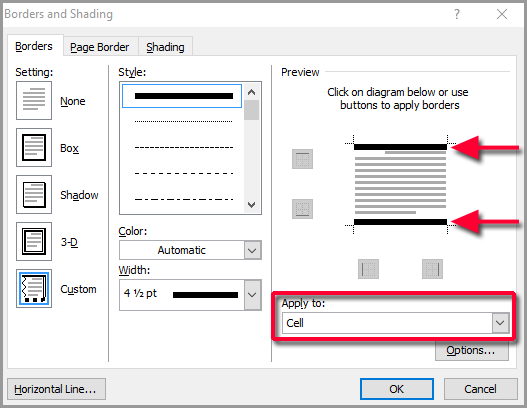Switch to the Shading tab
527x408 pixels.
coord(165,47)
